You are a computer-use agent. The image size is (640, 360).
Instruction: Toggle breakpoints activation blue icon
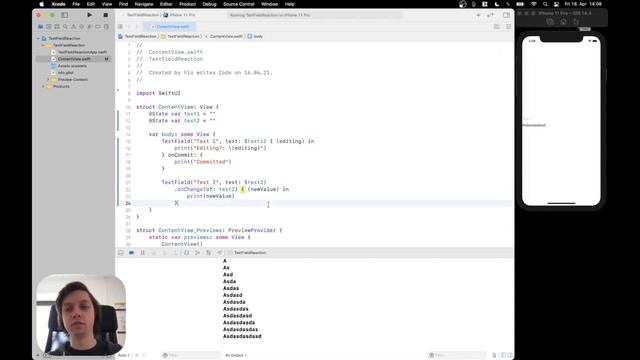pos(131,253)
